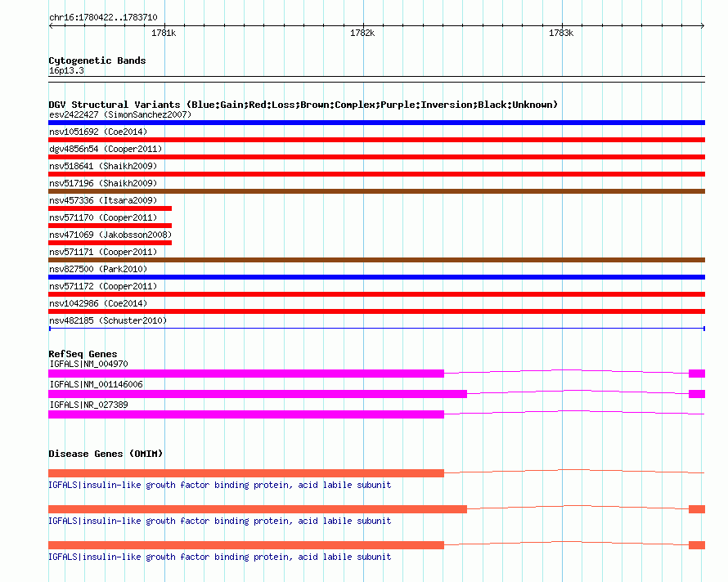Click the nsv827500 (Park2010) label

98,269
